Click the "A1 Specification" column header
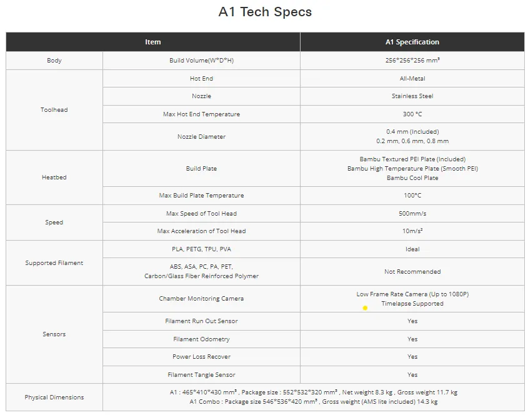This screenshot has width=528, height=420. [x=412, y=42]
